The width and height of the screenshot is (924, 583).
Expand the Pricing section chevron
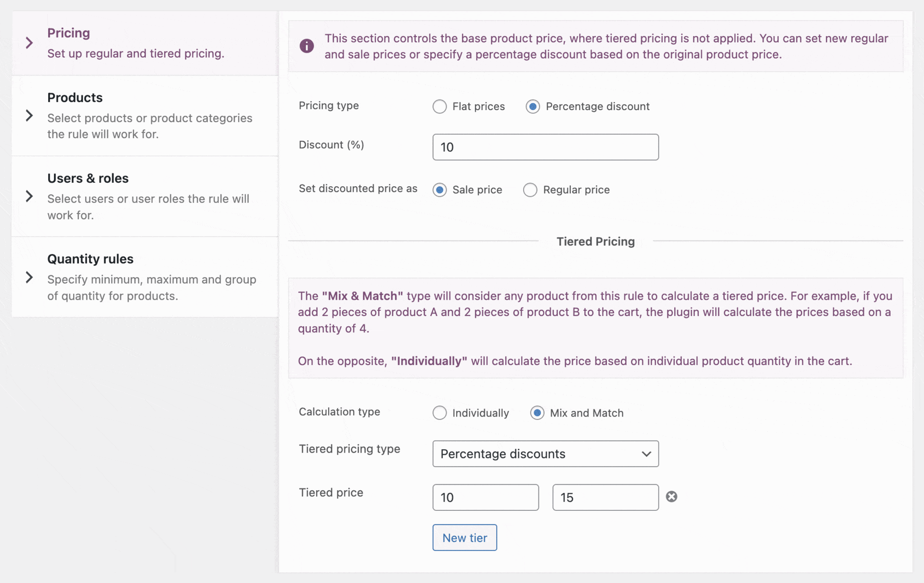[x=29, y=43]
